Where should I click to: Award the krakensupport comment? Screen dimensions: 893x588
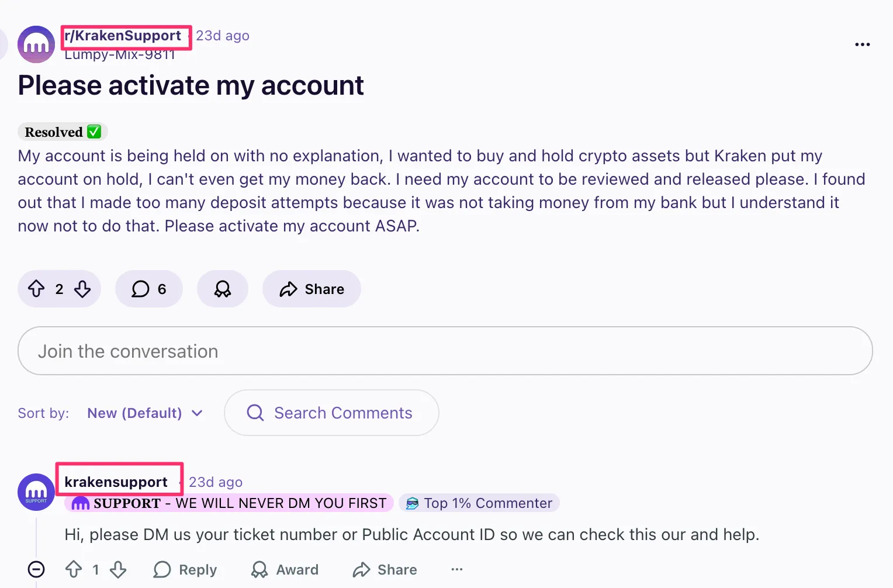click(285, 569)
